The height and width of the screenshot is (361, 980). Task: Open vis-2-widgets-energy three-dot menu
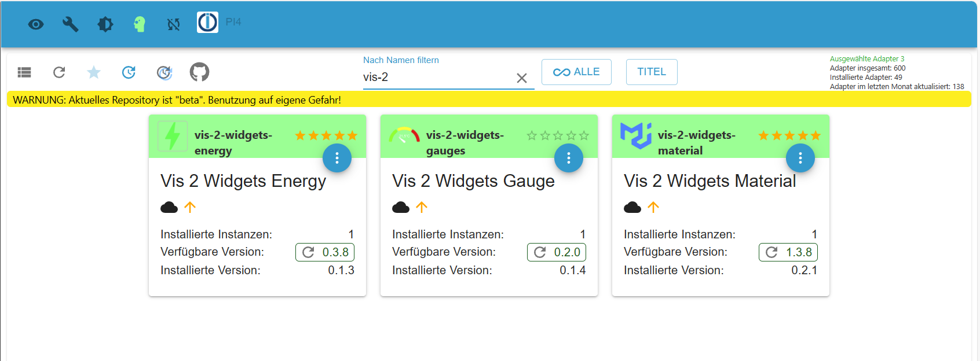point(337,158)
